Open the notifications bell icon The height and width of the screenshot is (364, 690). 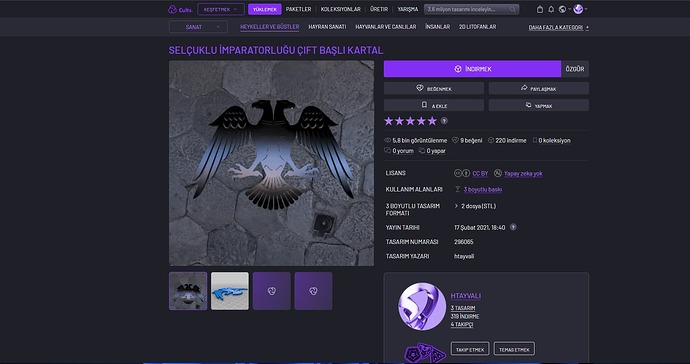(551, 9)
